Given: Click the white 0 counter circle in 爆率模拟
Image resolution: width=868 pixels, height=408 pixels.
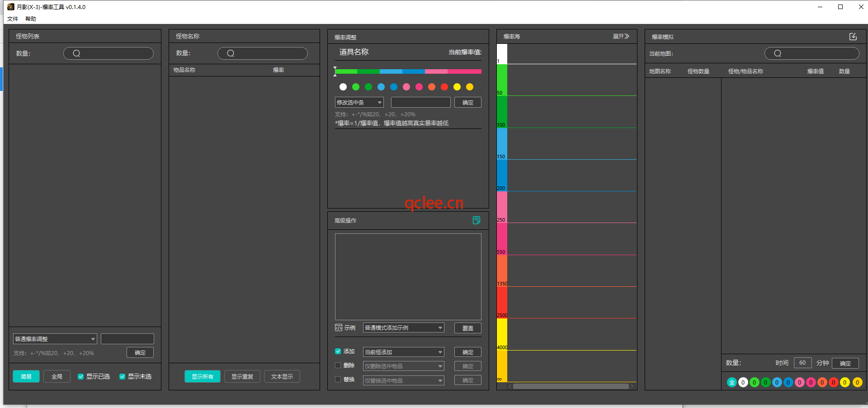Looking at the screenshot, I should [x=743, y=382].
